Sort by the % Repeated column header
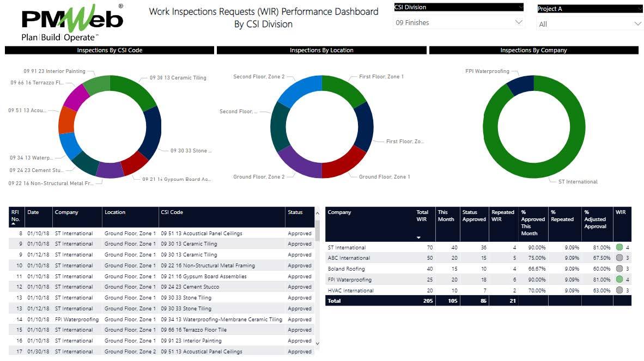 tap(562, 216)
